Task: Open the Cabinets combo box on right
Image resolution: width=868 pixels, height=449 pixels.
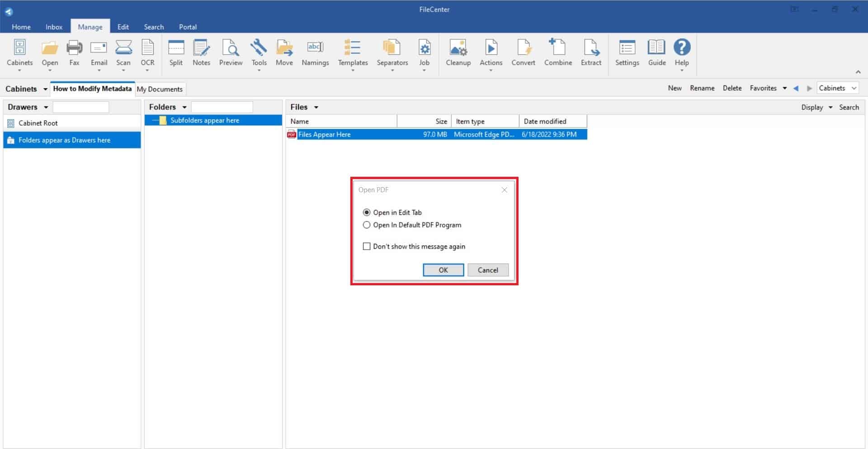Action: point(837,88)
